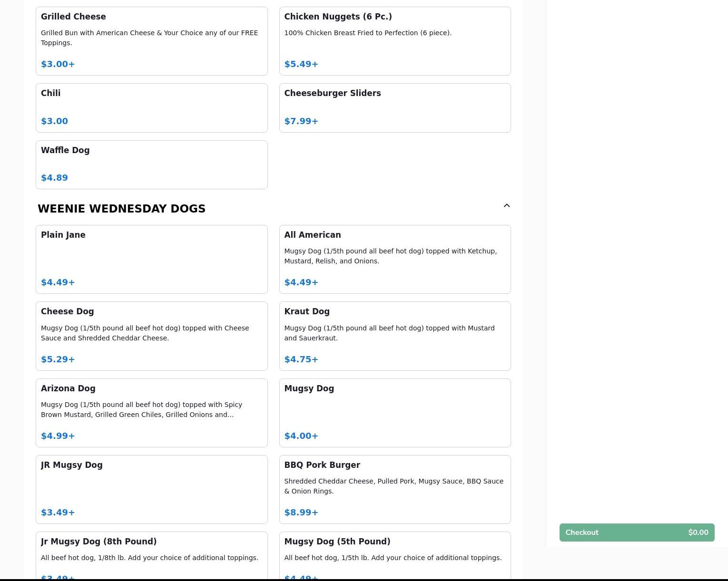Choose the Kraut Dog item

[x=394, y=336]
